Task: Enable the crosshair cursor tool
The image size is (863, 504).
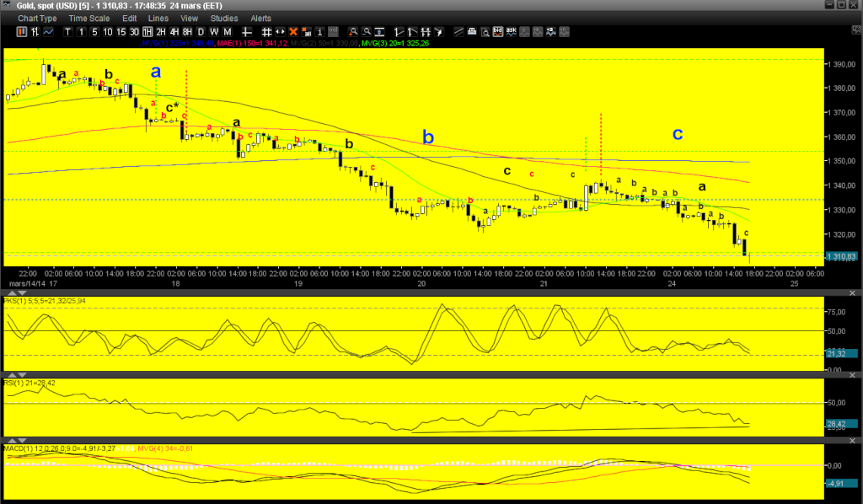Action: [x=247, y=32]
